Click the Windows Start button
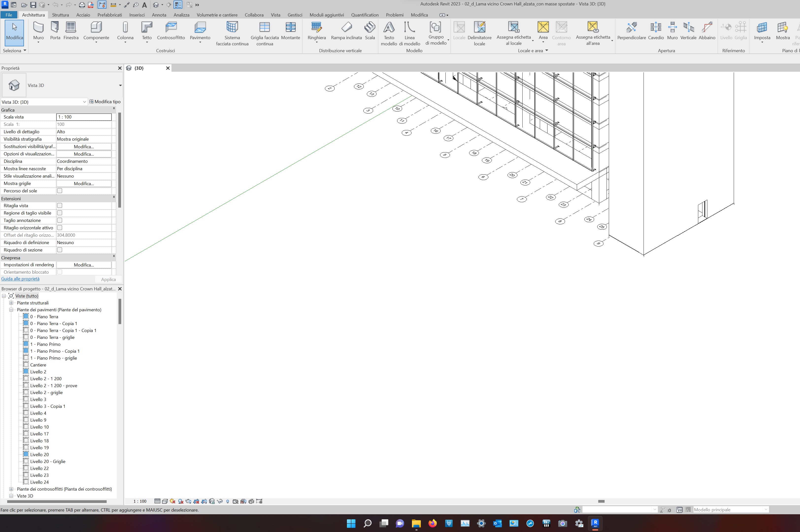 [x=351, y=523]
